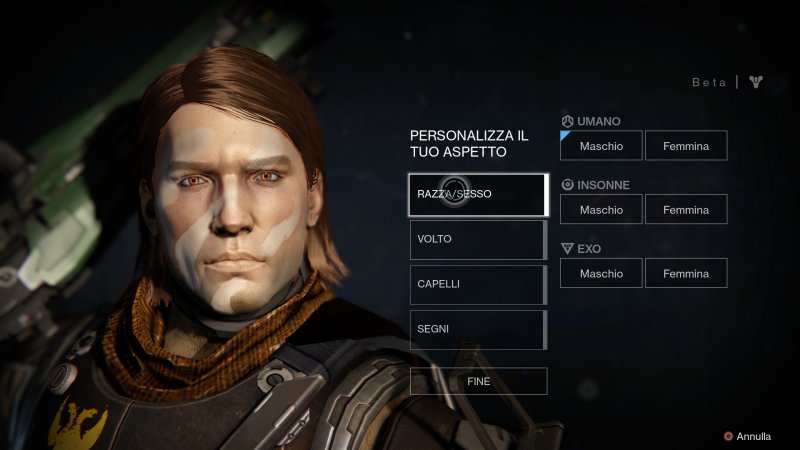
Task: Click the Annulla cancel label
Action: coord(754,436)
